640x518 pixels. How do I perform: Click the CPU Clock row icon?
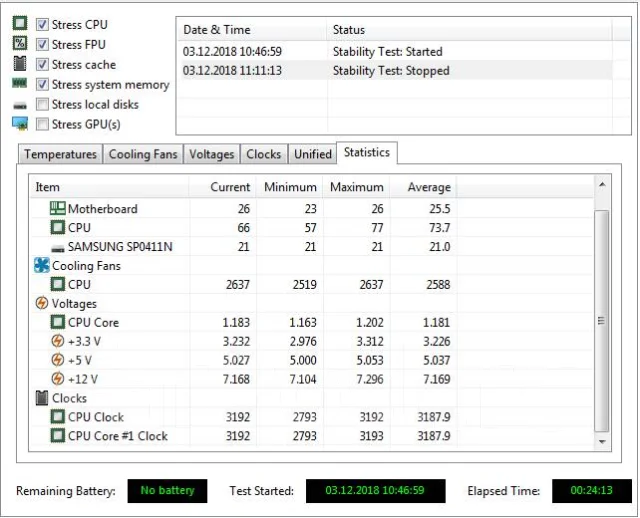point(58,417)
